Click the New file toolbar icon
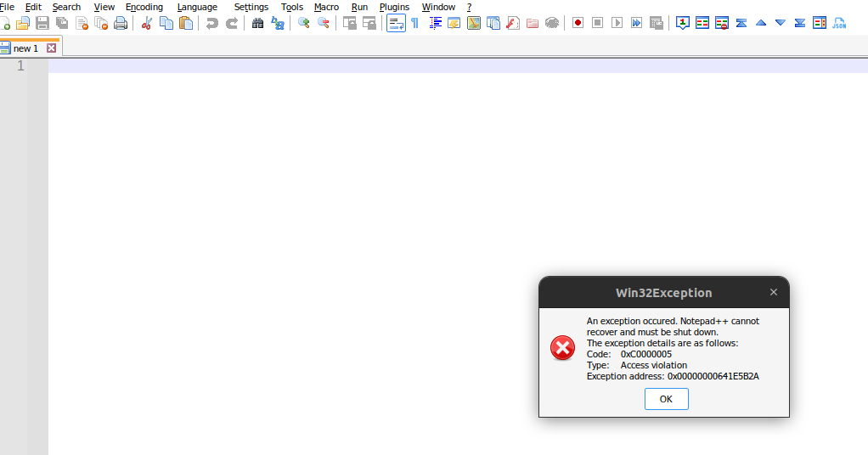 (x=4, y=23)
